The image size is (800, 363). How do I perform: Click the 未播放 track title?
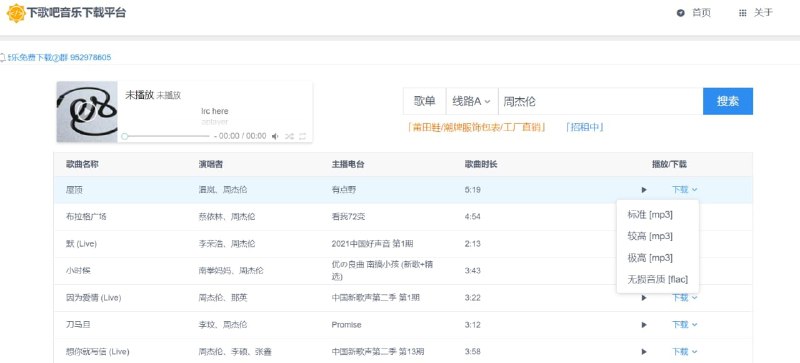(x=139, y=95)
